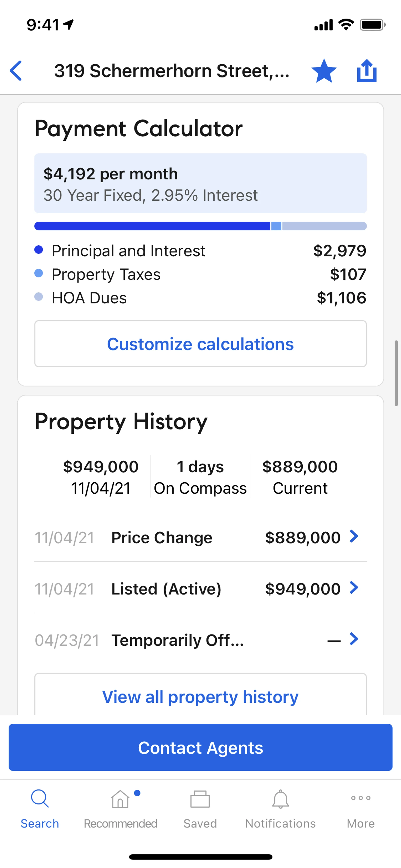Tap the payment breakdown bar
Screen dimensions: 401x868
point(200,226)
